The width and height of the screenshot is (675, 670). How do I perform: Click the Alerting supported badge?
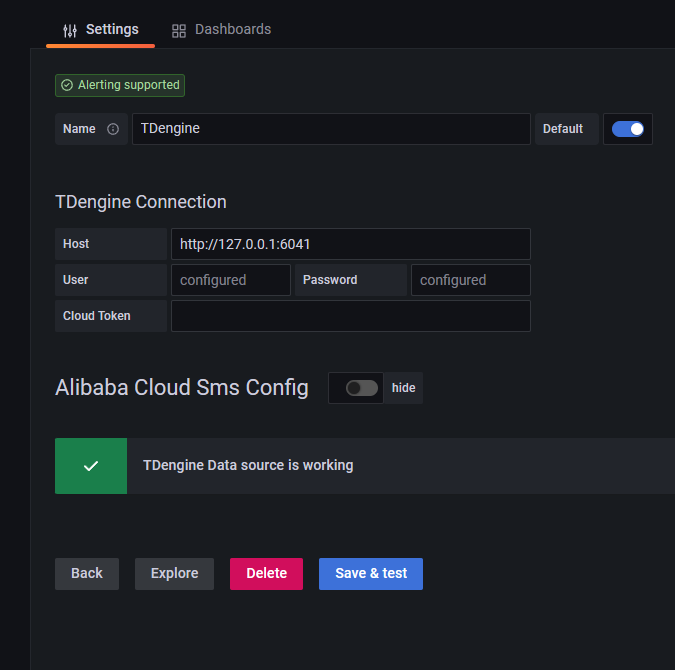120,85
